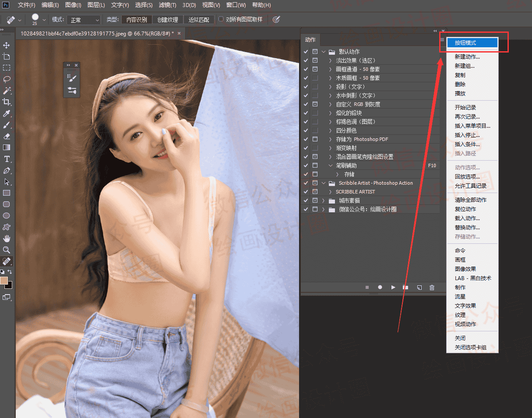
Task: Select the Gradient tool
Action: pos(7,148)
